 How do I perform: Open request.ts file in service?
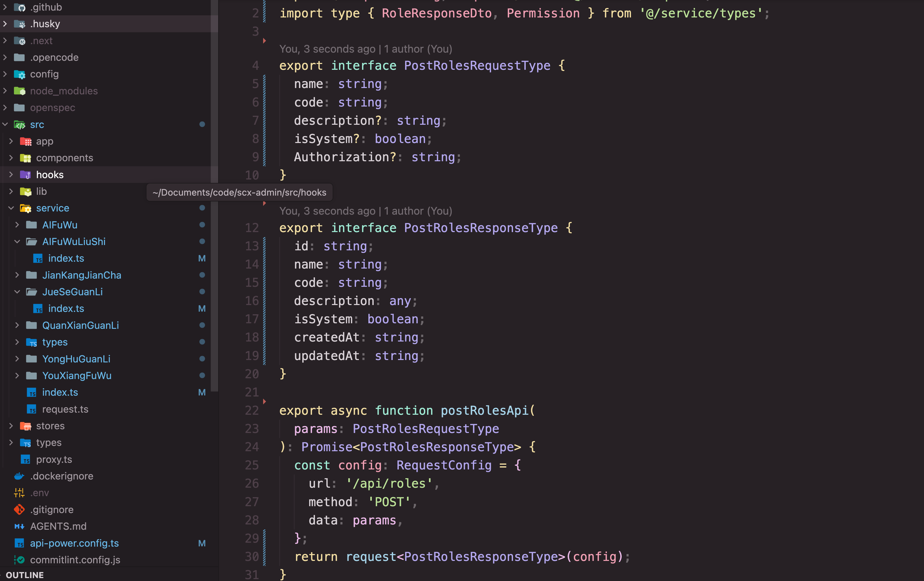coord(65,409)
